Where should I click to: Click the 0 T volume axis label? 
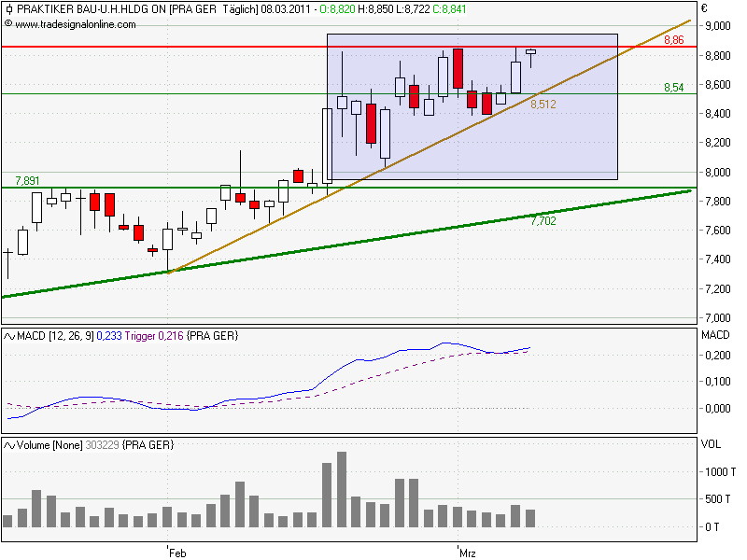point(713,526)
